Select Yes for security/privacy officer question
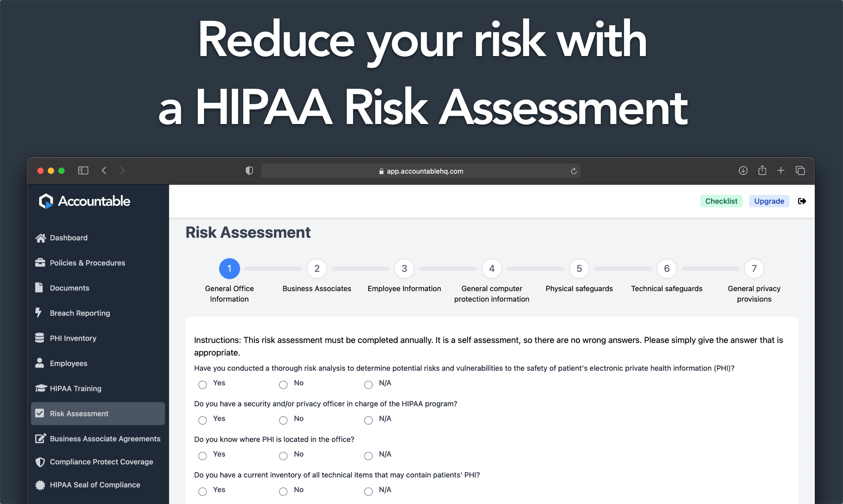This screenshot has height=504, width=843. [202, 420]
